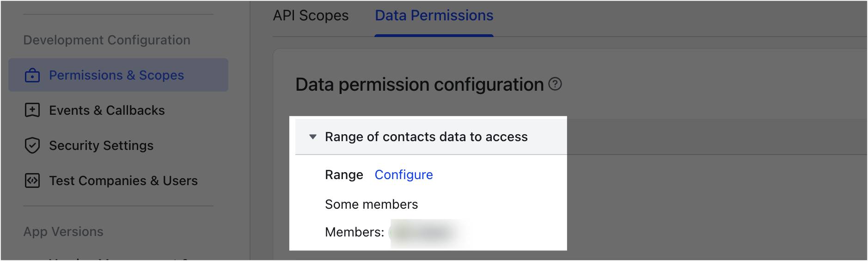
Task: Click the Permissions & Scopes briefcase icon
Action: click(x=32, y=75)
